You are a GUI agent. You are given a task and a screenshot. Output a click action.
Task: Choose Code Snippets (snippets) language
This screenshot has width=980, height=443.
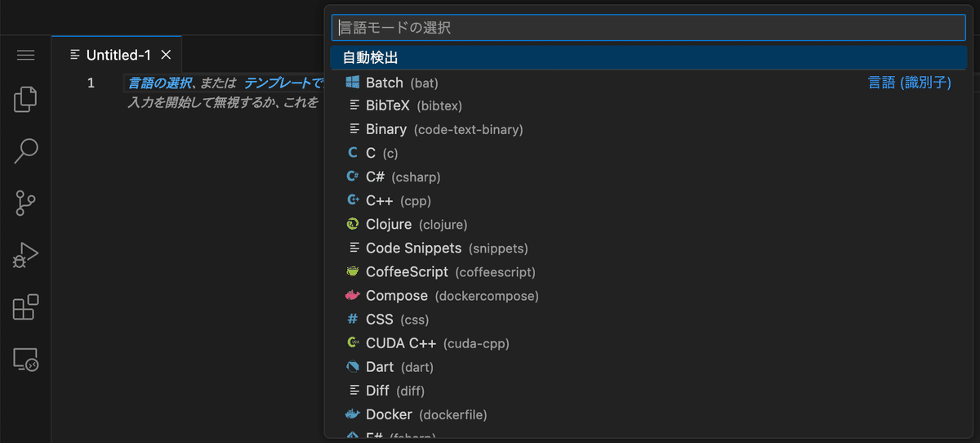tap(648, 248)
